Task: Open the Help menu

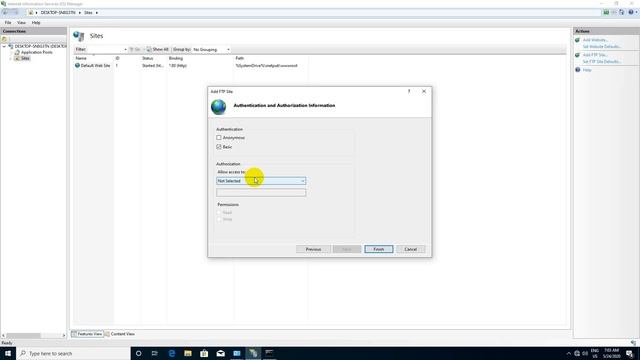Action: (36, 23)
